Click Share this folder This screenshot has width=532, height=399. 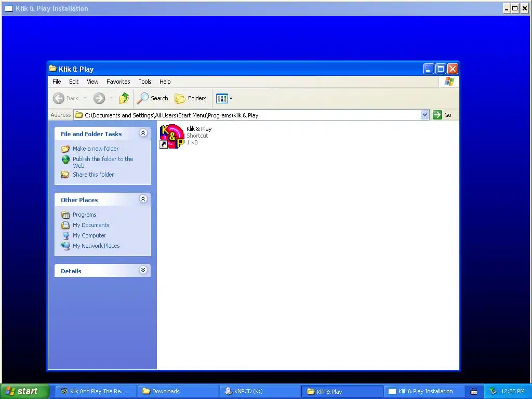(x=94, y=175)
